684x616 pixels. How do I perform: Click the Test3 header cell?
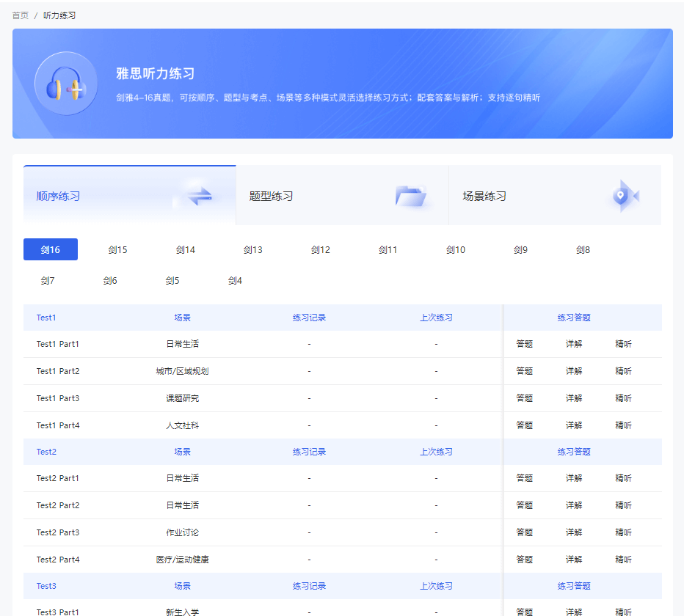46,586
